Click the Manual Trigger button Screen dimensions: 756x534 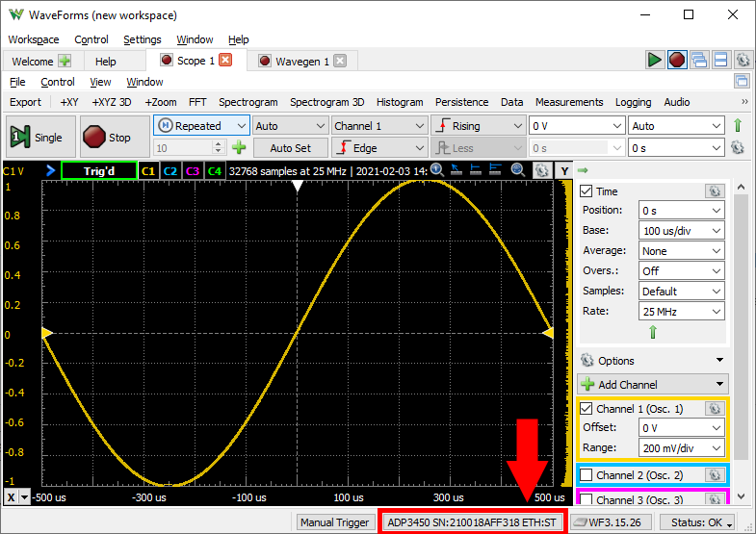point(334,522)
